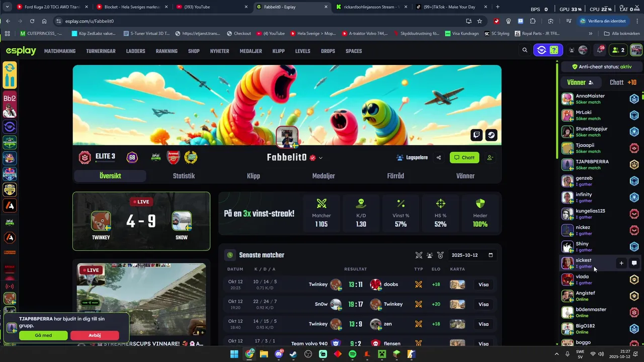Image resolution: width=644 pixels, height=362 pixels.
Task: Open the Ladders menu
Action: point(135,51)
